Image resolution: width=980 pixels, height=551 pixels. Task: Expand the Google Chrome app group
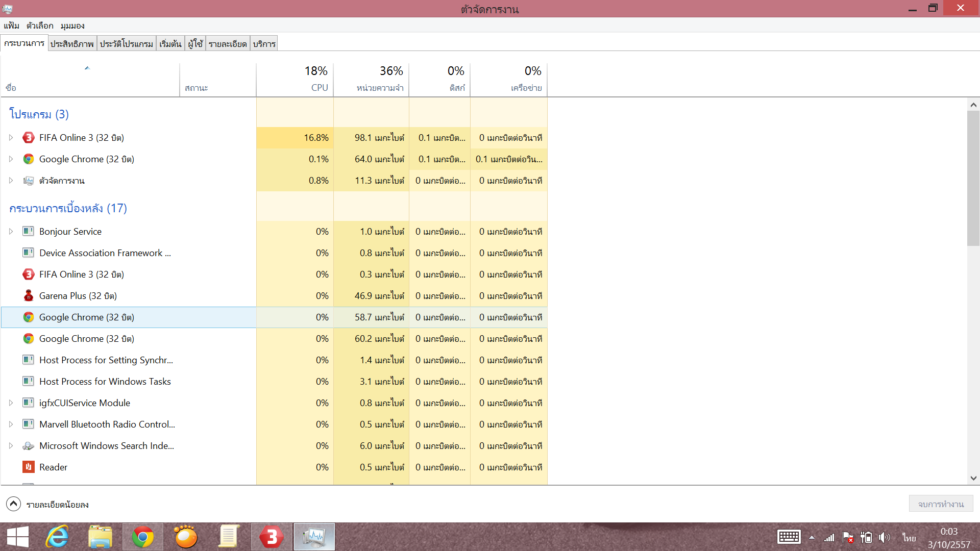[x=11, y=159]
